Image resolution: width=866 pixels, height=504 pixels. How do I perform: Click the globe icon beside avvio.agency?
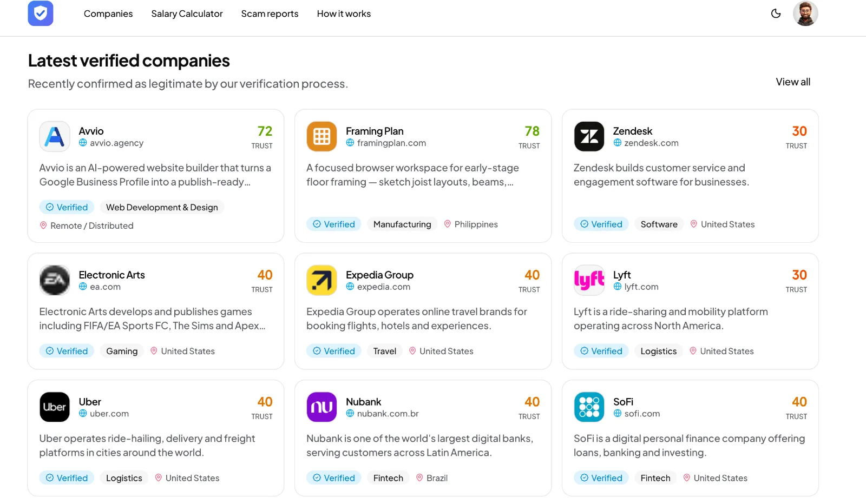(x=83, y=143)
